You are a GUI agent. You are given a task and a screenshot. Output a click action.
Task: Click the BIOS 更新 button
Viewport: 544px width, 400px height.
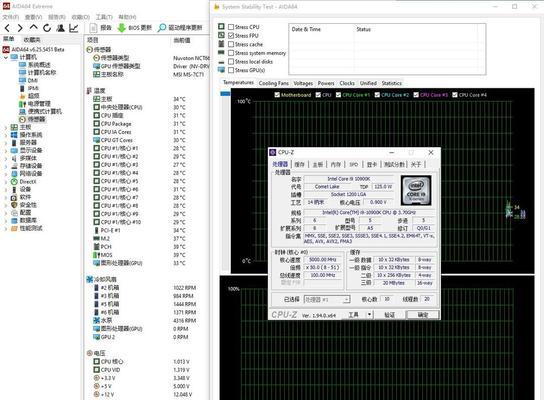click(135, 27)
